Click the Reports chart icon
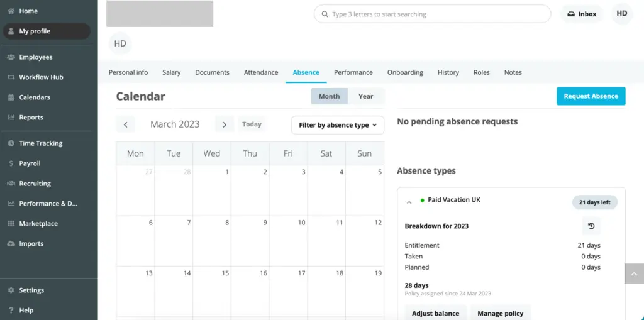This screenshot has height=320, width=644. tap(11, 118)
